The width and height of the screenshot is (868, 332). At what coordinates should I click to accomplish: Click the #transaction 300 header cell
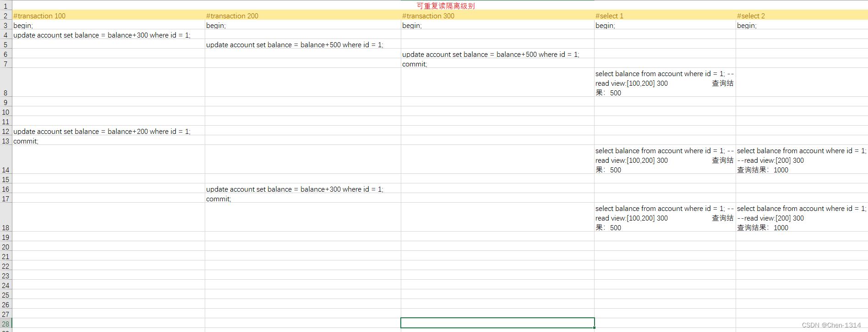tap(497, 15)
